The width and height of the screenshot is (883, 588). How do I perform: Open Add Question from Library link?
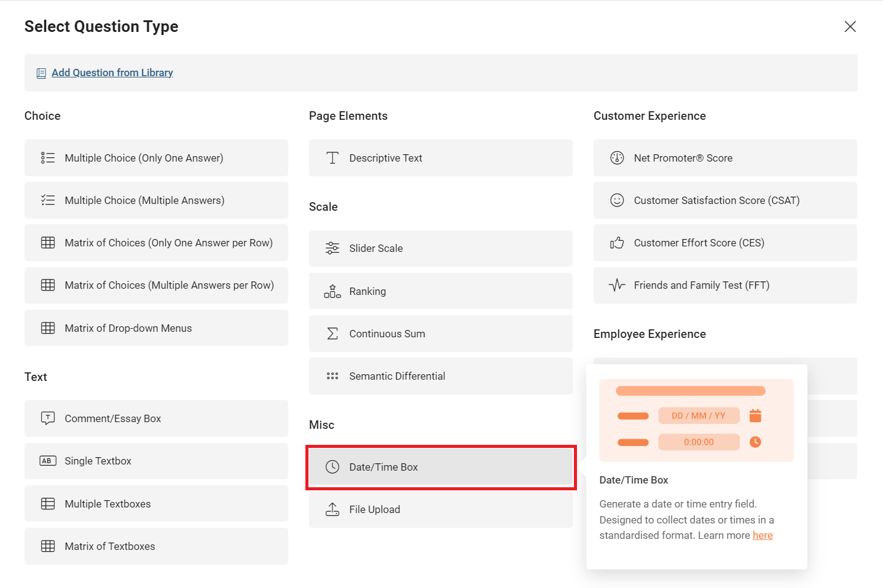pyautogui.click(x=112, y=73)
